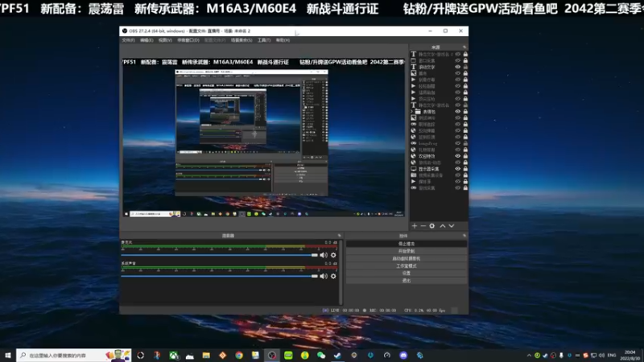The height and width of the screenshot is (362, 644).
Task: Toggle visibility of 表情包 group
Action: pyautogui.click(x=457, y=112)
